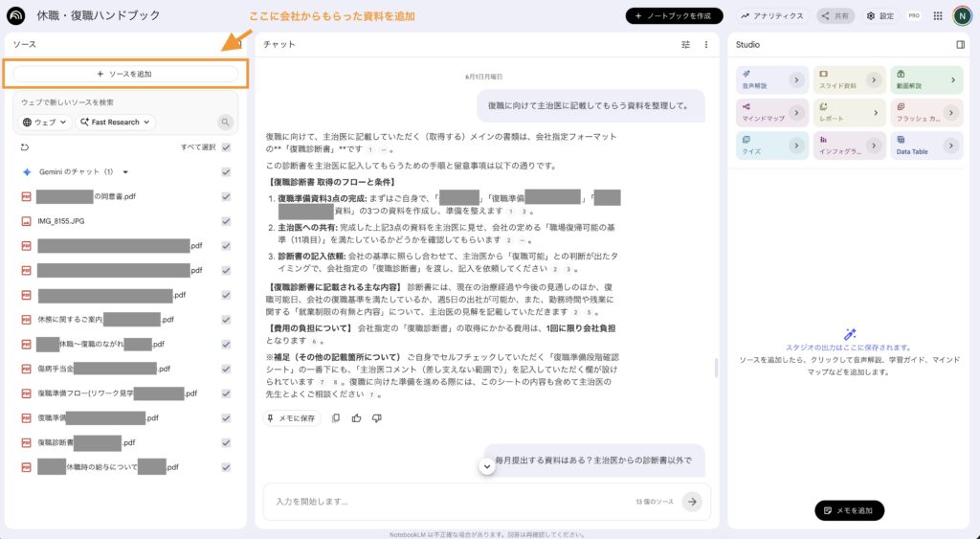Click ノートブックを作成 button
The image size is (980, 539).
pos(675,15)
